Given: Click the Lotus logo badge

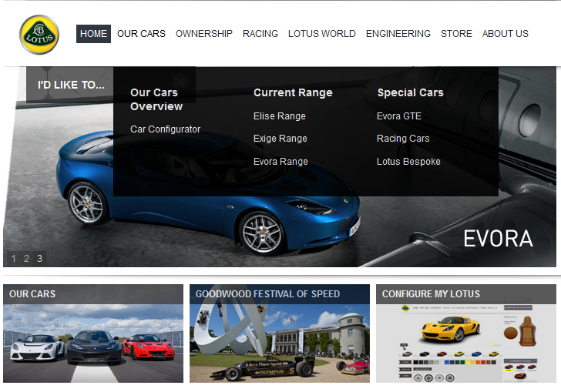Looking at the screenshot, I should coord(39,35).
